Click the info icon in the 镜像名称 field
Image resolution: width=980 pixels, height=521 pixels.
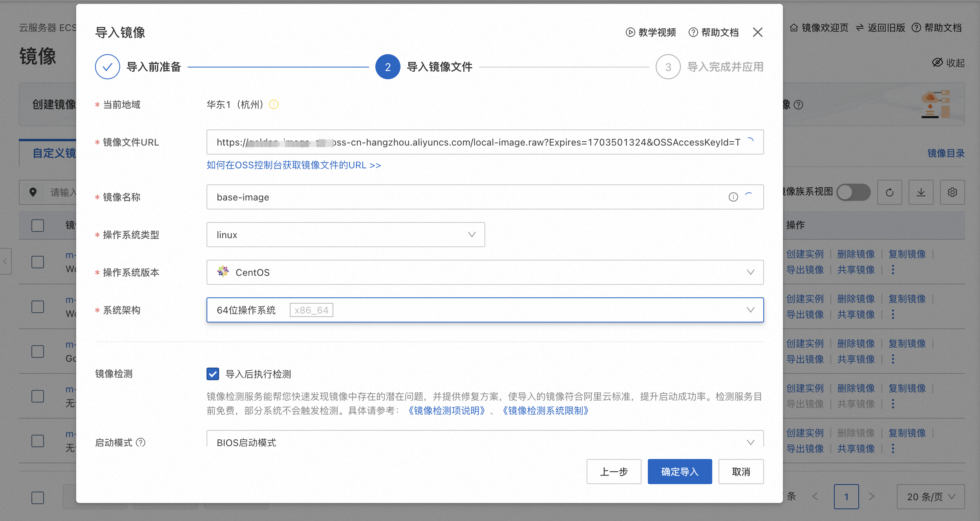coord(733,197)
